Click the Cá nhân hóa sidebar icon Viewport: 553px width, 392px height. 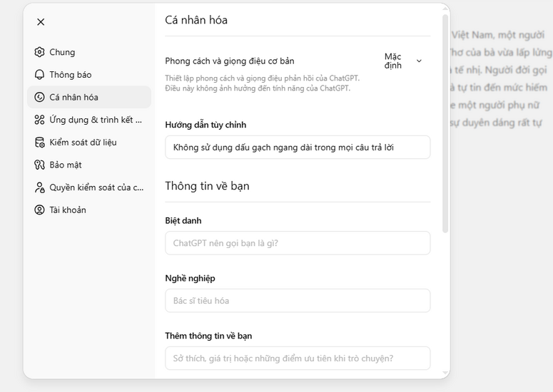point(39,98)
